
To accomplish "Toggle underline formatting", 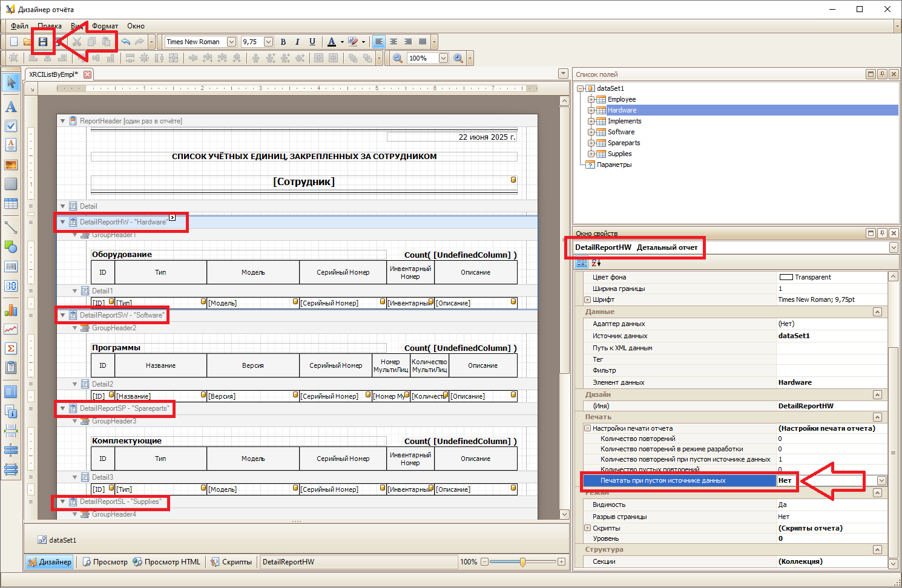I will click(312, 42).
